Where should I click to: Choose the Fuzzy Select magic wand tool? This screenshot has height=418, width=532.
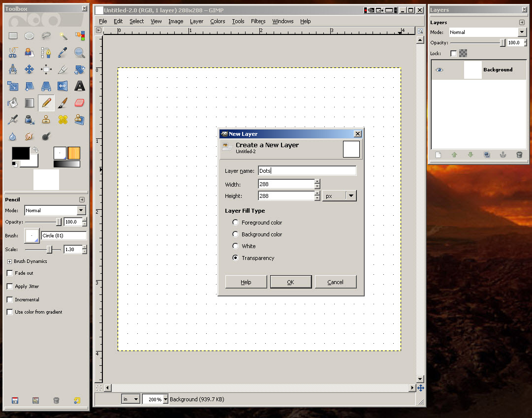click(x=63, y=36)
